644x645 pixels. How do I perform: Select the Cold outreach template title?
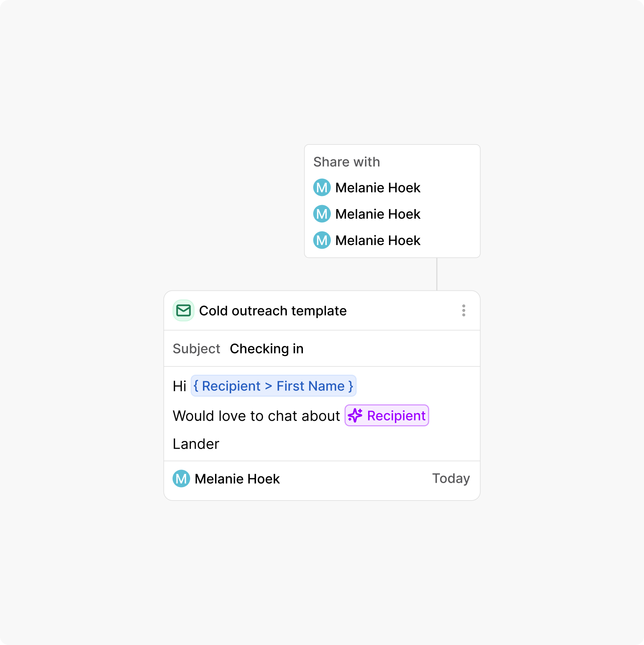point(273,311)
